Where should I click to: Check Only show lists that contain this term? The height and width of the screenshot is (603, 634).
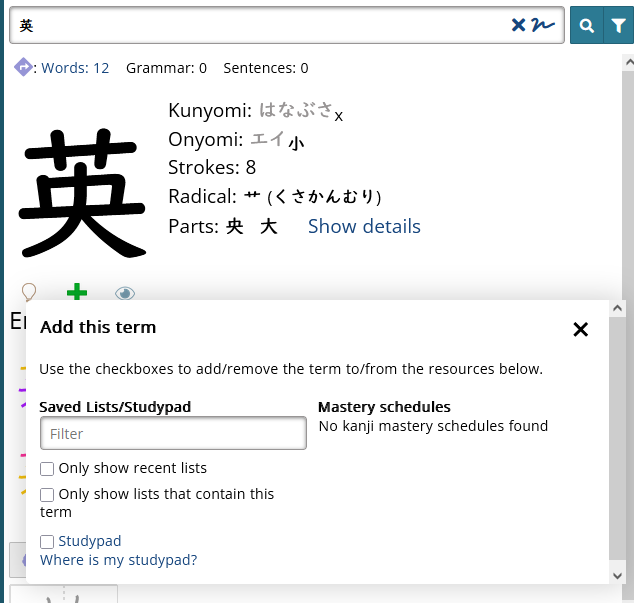(x=47, y=495)
